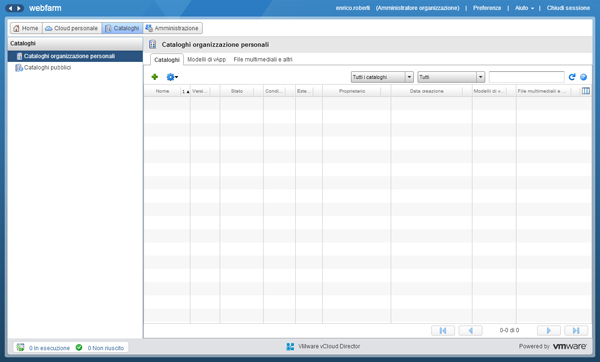Open Cataloghi pubblici in sidebar
The height and width of the screenshot is (362, 600).
(47, 68)
